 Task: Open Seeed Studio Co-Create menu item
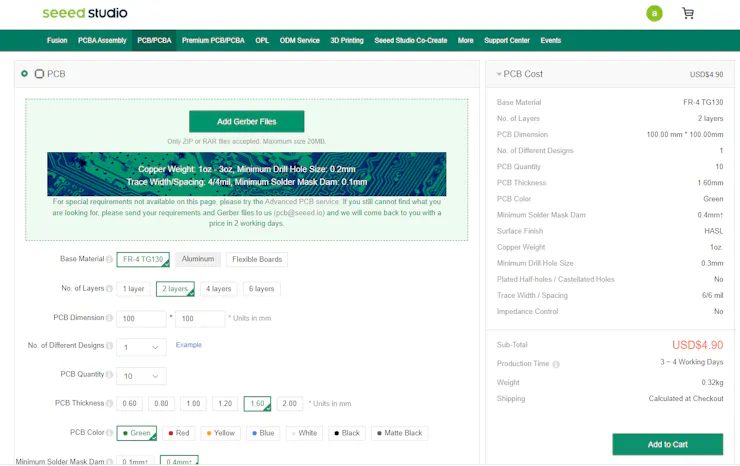(x=411, y=41)
